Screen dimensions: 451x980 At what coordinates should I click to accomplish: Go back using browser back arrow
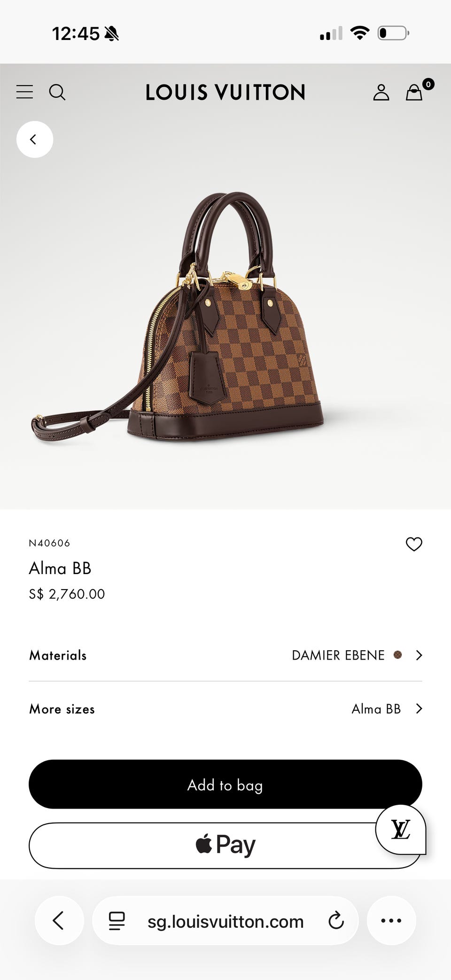(x=59, y=920)
